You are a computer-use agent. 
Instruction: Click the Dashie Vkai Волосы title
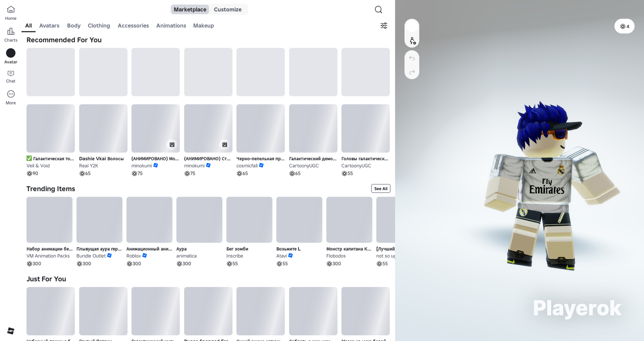tap(101, 159)
